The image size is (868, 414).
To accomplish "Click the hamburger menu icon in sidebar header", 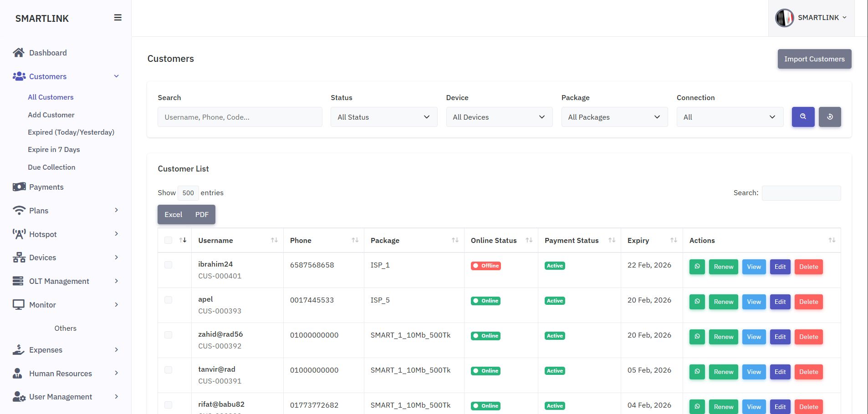I will [x=117, y=18].
